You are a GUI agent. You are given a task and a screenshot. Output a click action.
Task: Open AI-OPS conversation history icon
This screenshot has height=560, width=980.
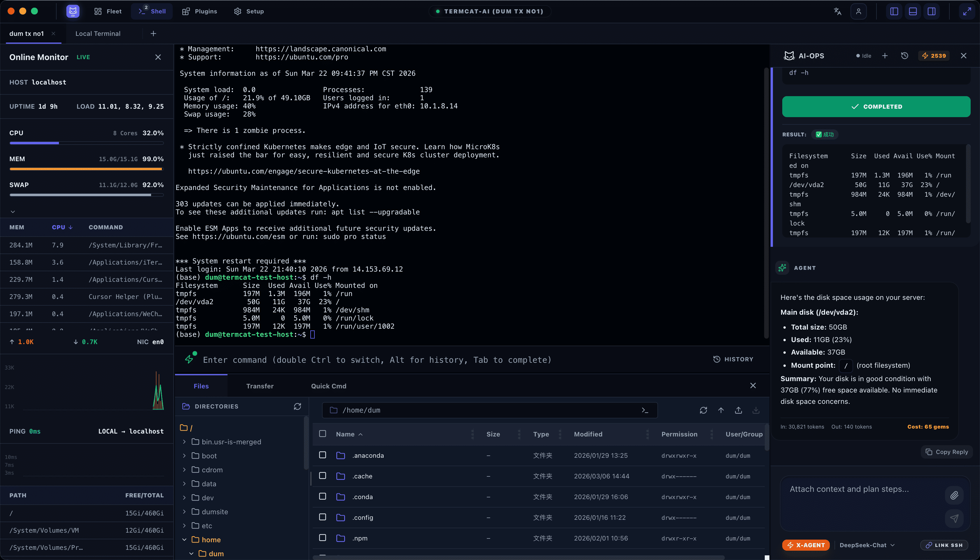coord(904,56)
